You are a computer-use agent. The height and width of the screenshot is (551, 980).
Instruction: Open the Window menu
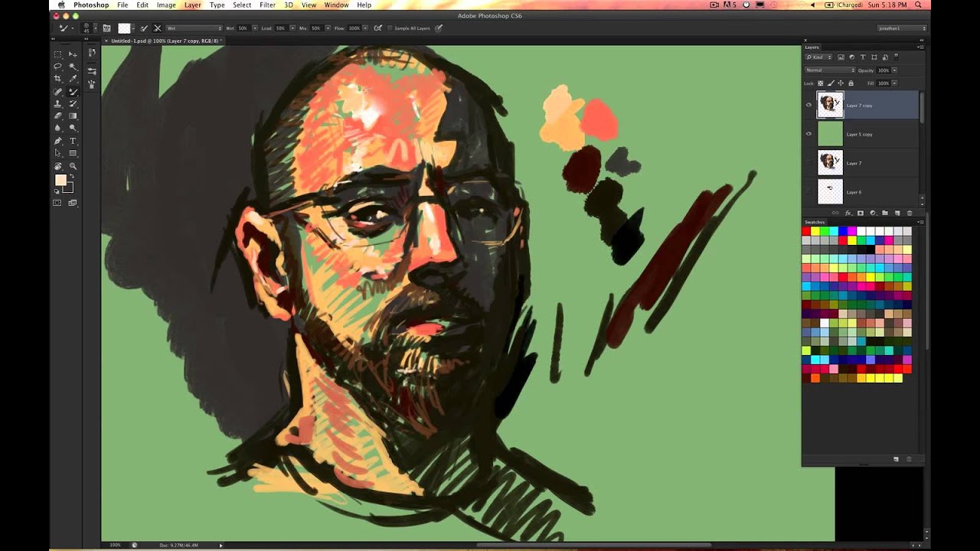(x=336, y=5)
